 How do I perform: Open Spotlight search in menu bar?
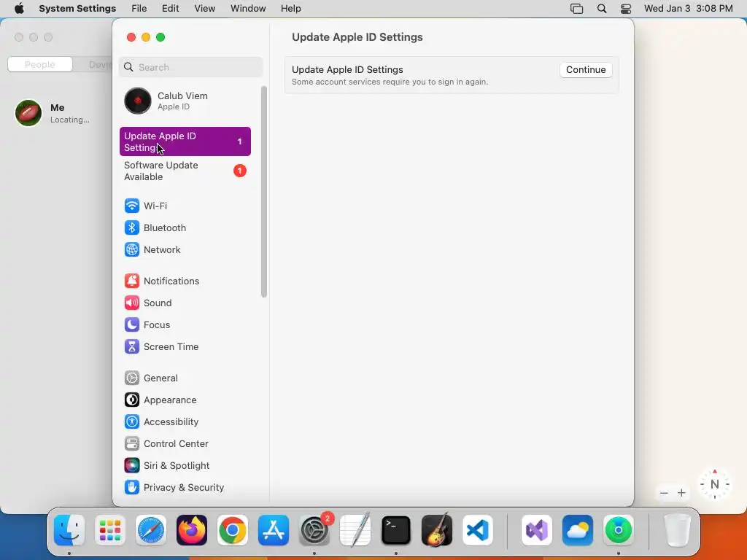click(x=602, y=9)
